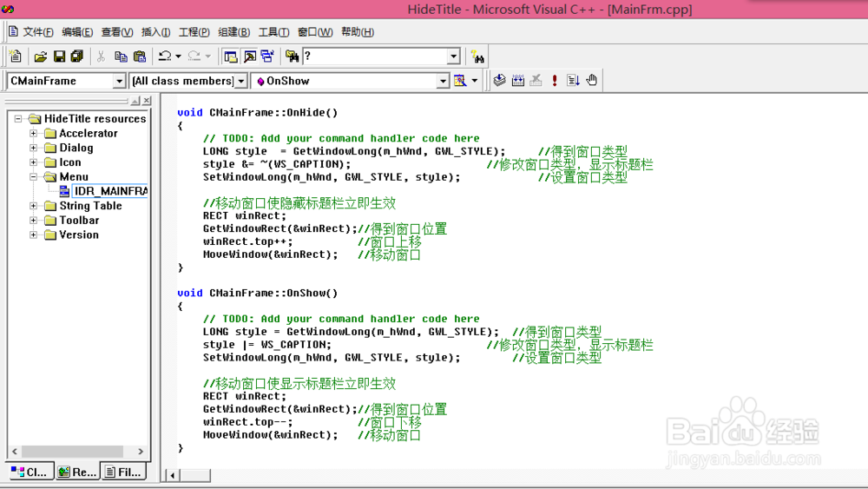Switch to the ClassView tab
This screenshot has width=868, height=489.
tap(30, 472)
